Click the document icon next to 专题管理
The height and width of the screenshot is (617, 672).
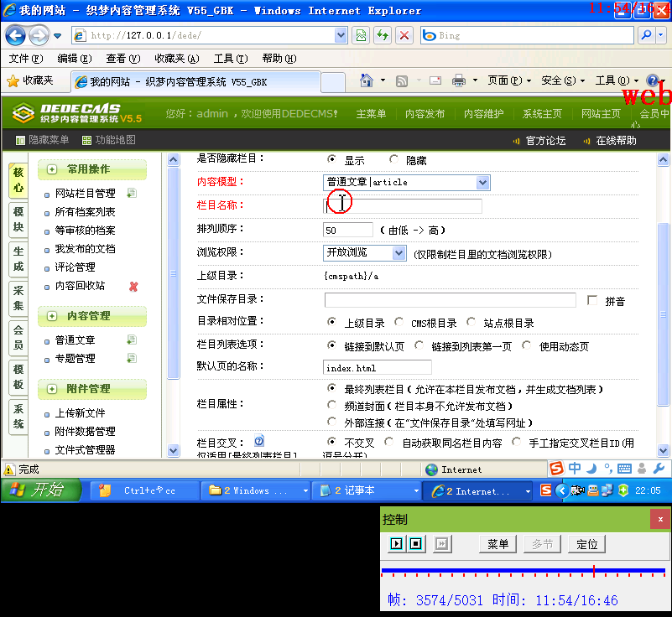tap(132, 358)
